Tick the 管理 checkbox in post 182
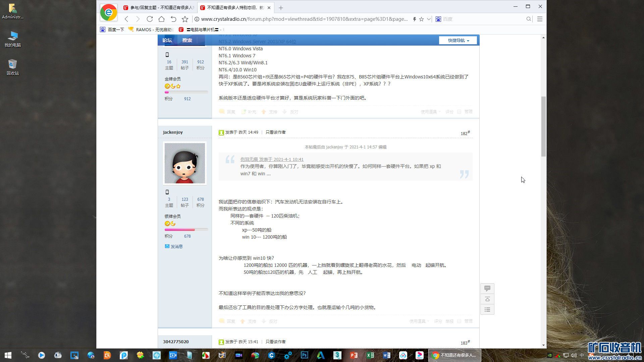This screenshot has height=362, width=644. pos(459,321)
